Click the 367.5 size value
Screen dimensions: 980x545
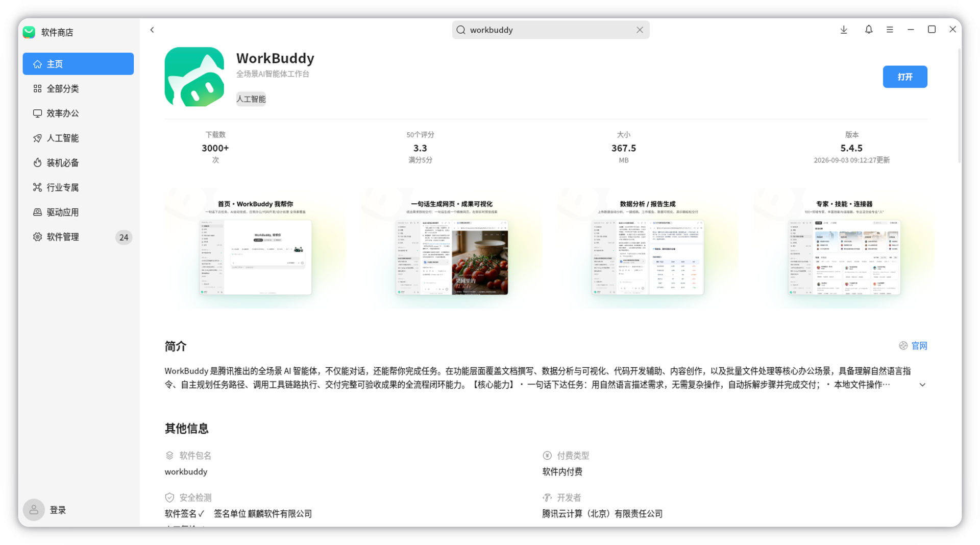624,148
